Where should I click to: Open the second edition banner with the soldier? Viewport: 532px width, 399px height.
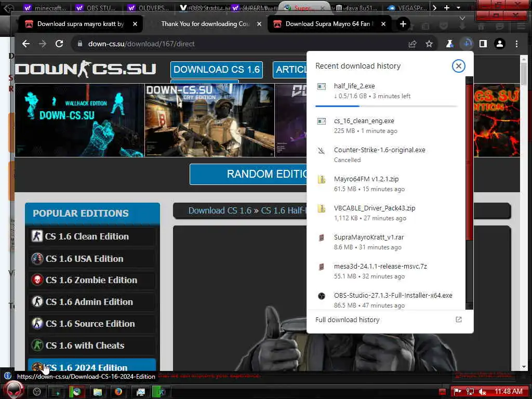point(210,120)
